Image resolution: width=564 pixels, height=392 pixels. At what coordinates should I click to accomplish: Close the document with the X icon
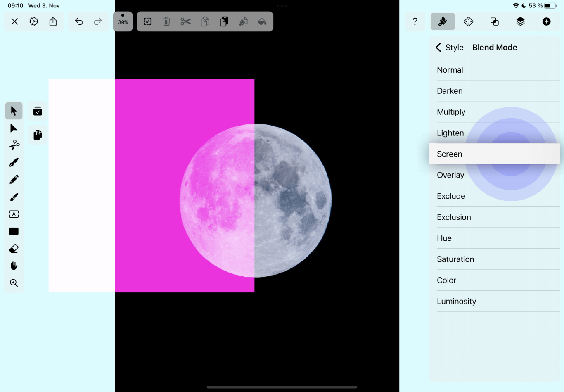pos(14,21)
